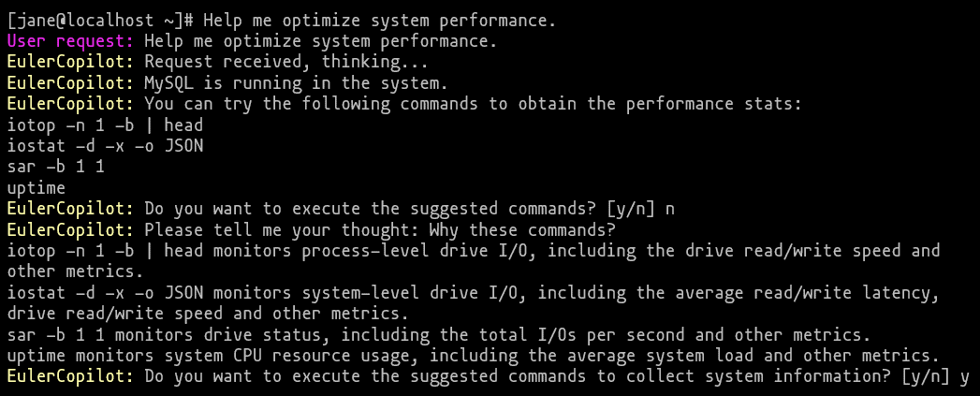
Task: Click the standalone "iotop -n 1 -b | head" command
Action: pos(104,125)
